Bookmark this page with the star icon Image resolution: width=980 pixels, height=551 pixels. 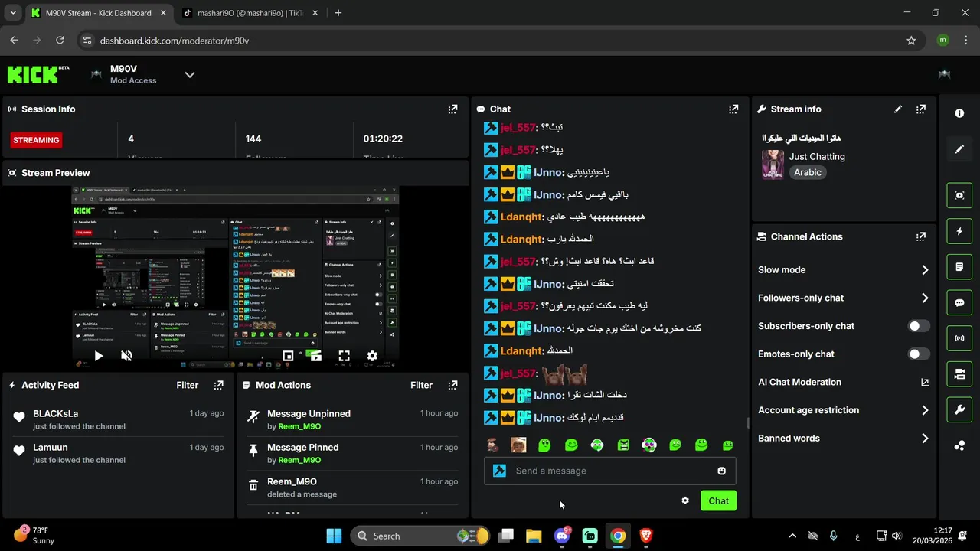(x=911, y=41)
